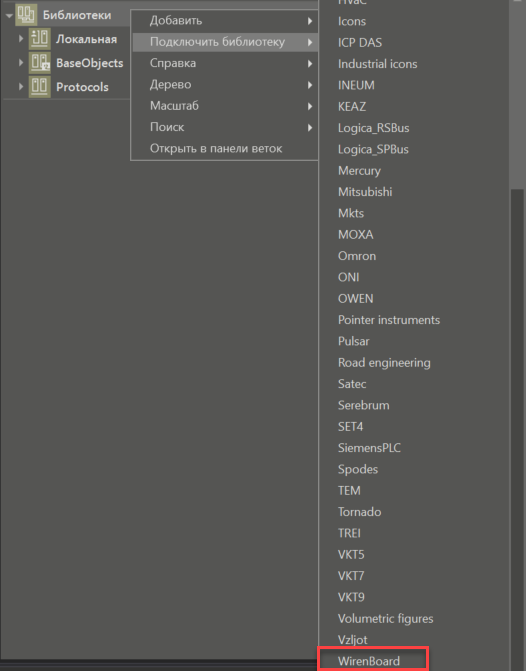
Task: Connect the Satec library
Action: tap(352, 384)
